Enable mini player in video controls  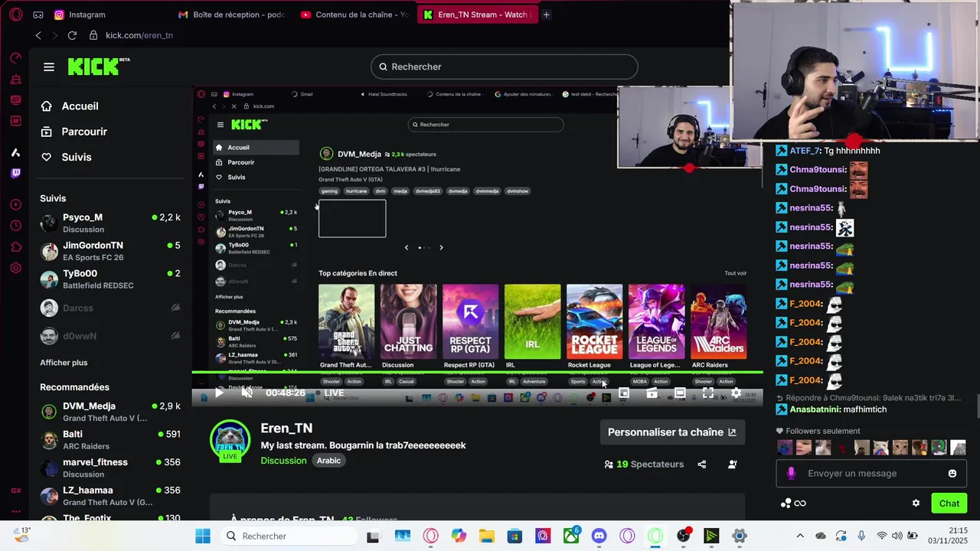coord(624,393)
